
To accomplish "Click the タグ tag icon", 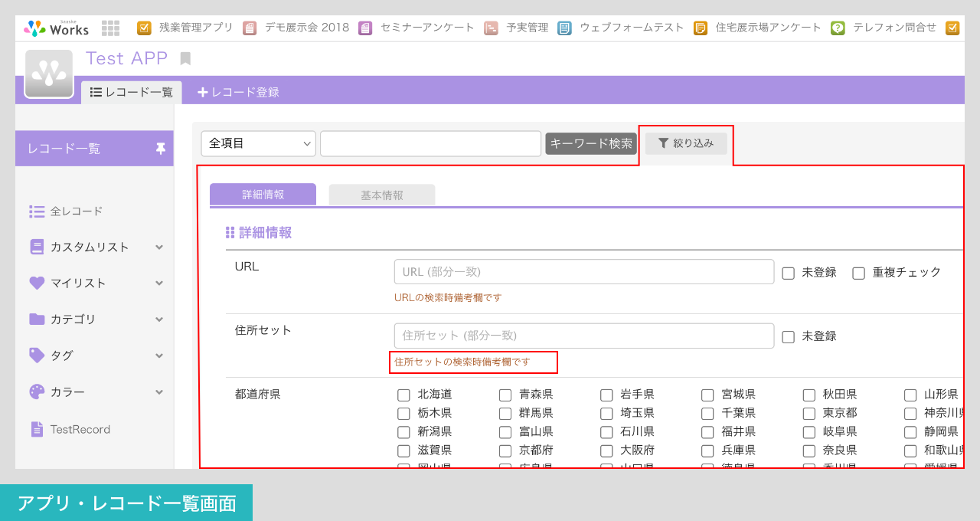I will (37, 355).
